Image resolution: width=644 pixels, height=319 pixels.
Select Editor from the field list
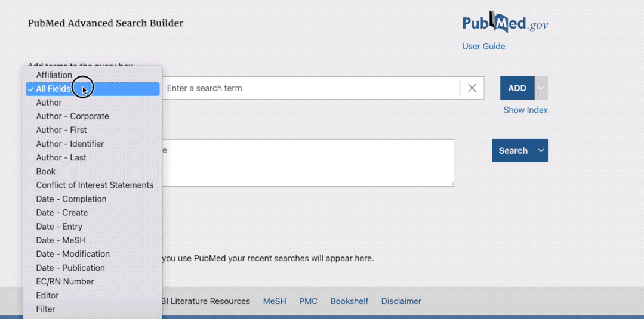coord(93,295)
